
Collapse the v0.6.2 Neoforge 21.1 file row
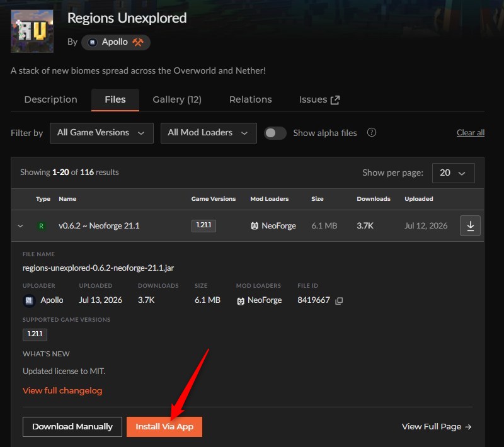point(20,226)
